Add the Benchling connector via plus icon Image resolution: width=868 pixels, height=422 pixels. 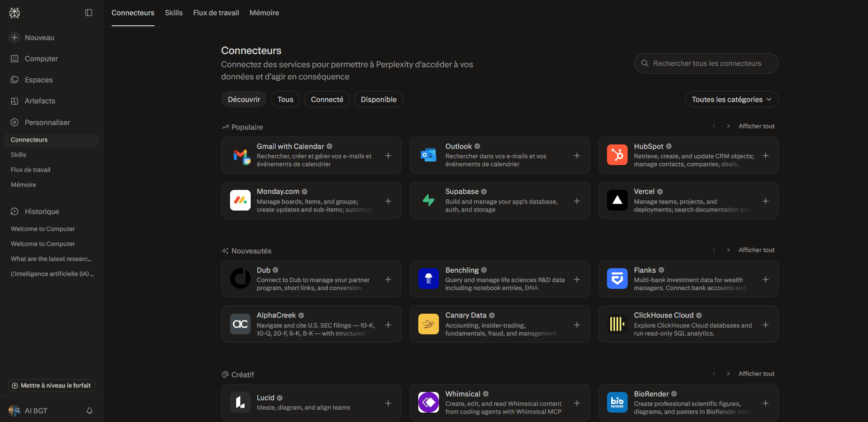click(x=577, y=279)
